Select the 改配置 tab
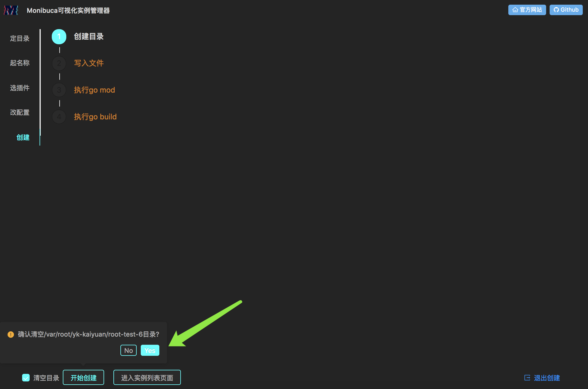This screenshot has height=389, width=588. point(20,112)
